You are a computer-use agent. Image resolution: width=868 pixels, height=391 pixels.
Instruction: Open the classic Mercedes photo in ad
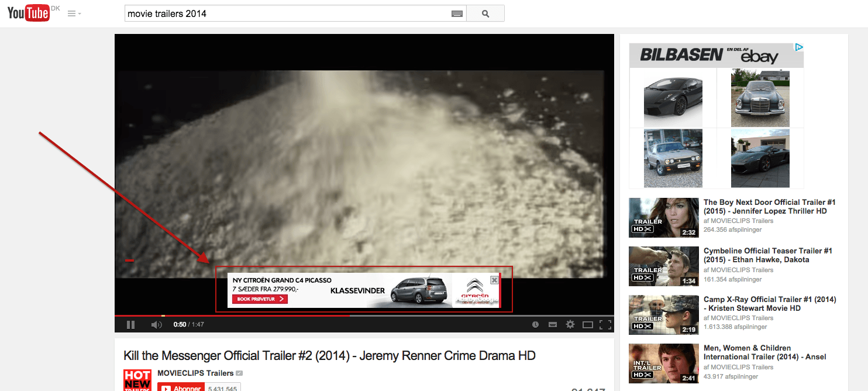(x=760, y=98)
